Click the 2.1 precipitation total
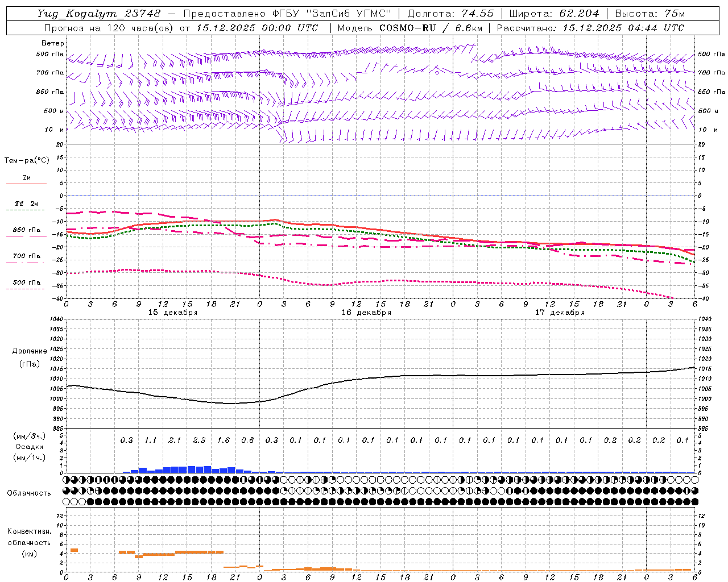This screenshot has height=582, width=728. (175, 440)
